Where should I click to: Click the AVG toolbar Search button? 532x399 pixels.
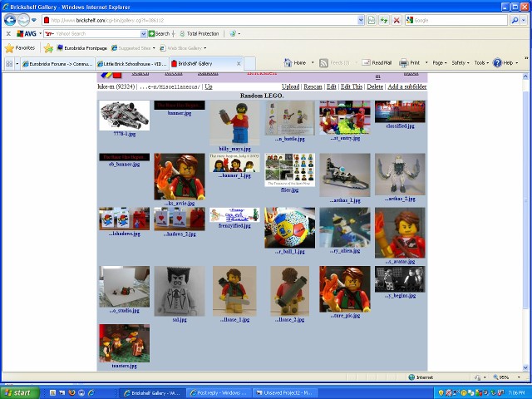(159, 33)
